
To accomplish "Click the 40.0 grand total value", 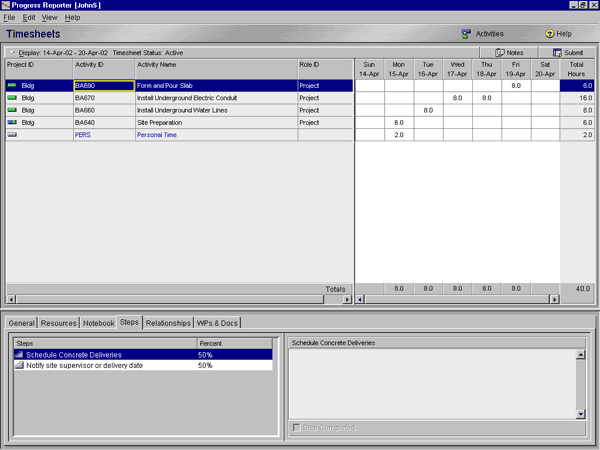I will pos(583,289).
